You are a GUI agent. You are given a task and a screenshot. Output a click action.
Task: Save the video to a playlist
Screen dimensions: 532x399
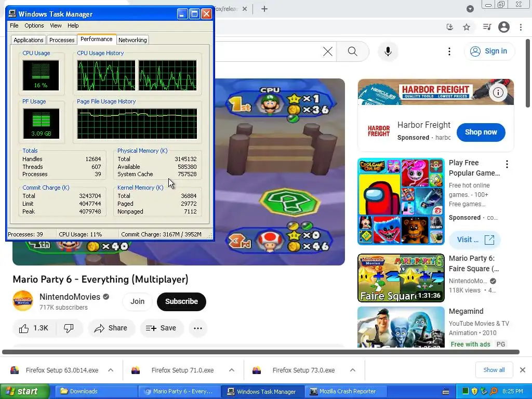coord(162,328)
